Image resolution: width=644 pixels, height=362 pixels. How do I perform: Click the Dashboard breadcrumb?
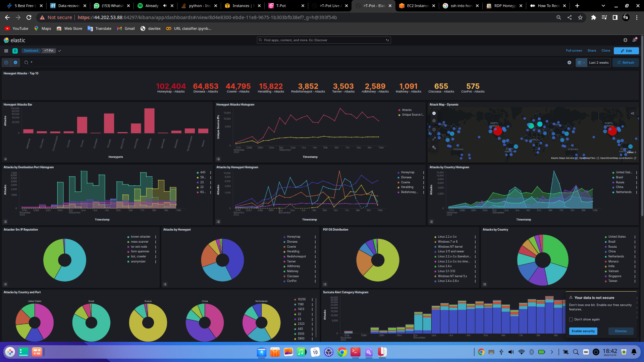coord(31,51)
